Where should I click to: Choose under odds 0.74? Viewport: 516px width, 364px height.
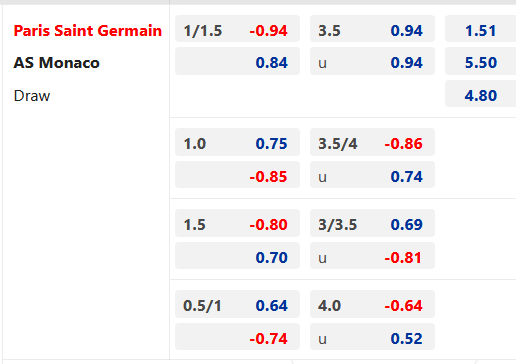coord(372,175)
